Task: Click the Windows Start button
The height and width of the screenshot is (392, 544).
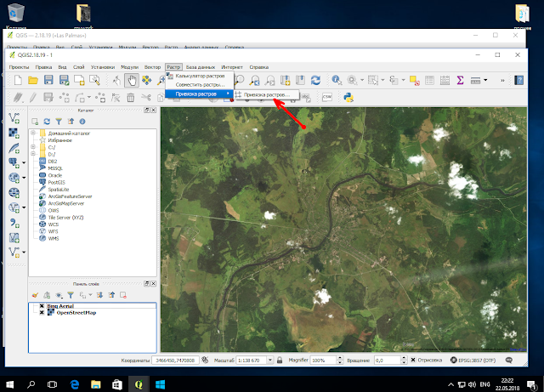Action: pyautogui.click(x=9, y=384)
